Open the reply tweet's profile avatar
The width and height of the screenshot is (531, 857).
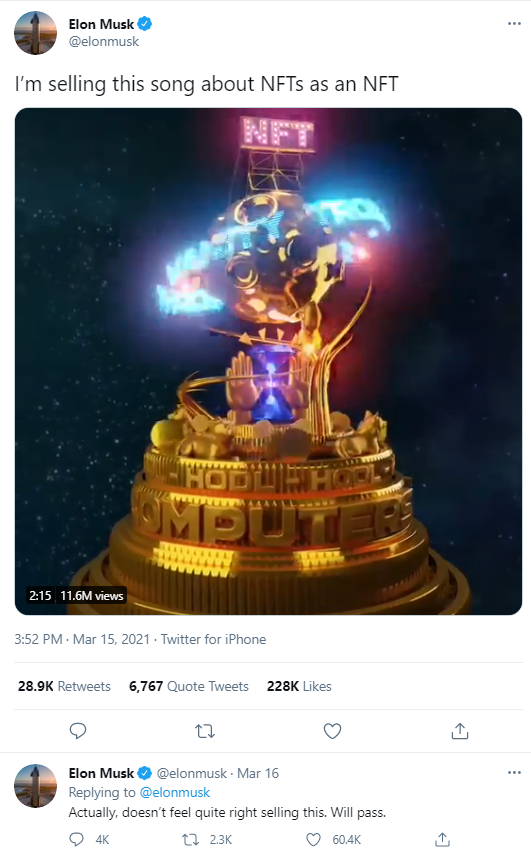point(36,785)
